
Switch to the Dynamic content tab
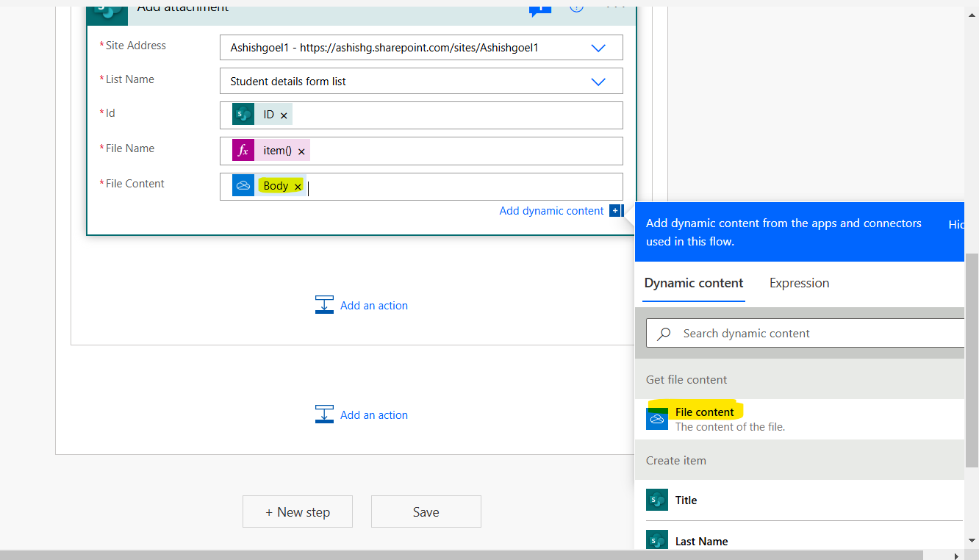coord(693,283)
